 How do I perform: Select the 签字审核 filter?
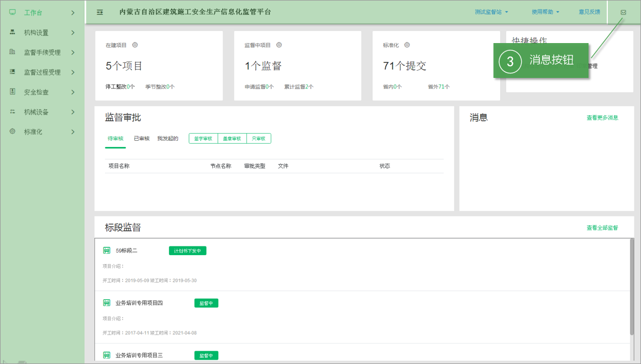pos(203,139)
